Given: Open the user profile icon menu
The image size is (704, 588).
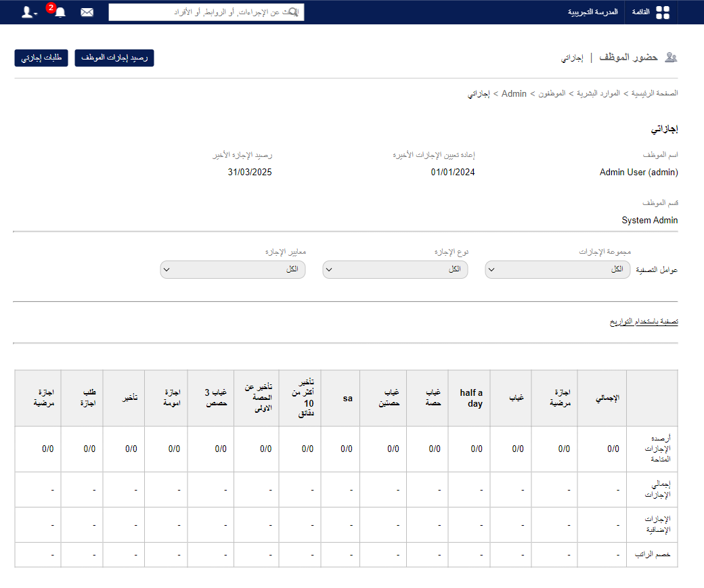Looking at the screenshot, I should [29, 12].
